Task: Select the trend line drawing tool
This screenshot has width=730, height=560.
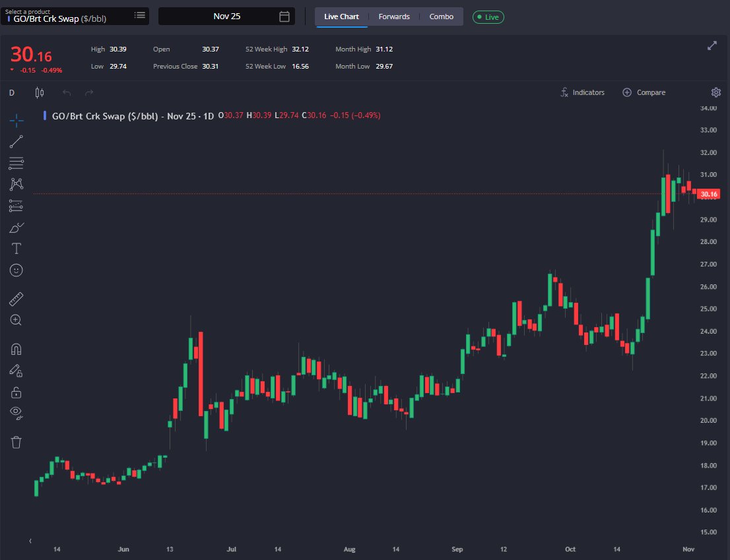Action: pos(17,142)
